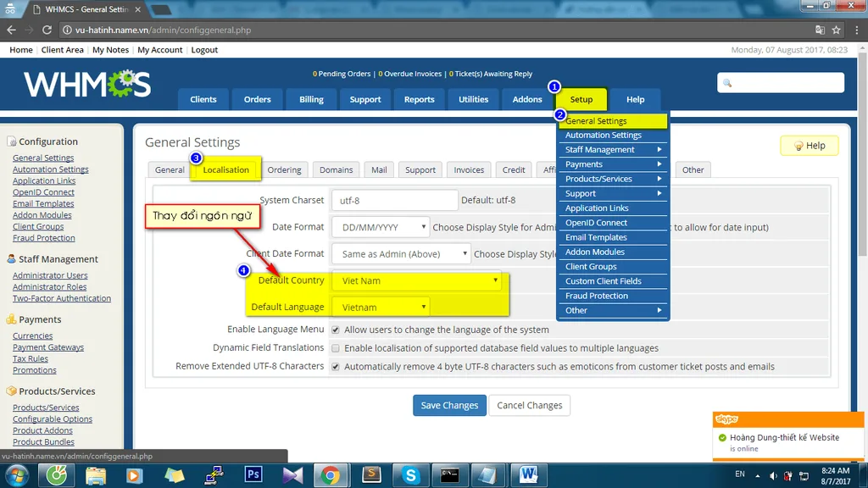The height and width of the screenshot is (488, 868).
Task: Open the Billing menu in navigation bar
Action: click(x=311, y=100)
